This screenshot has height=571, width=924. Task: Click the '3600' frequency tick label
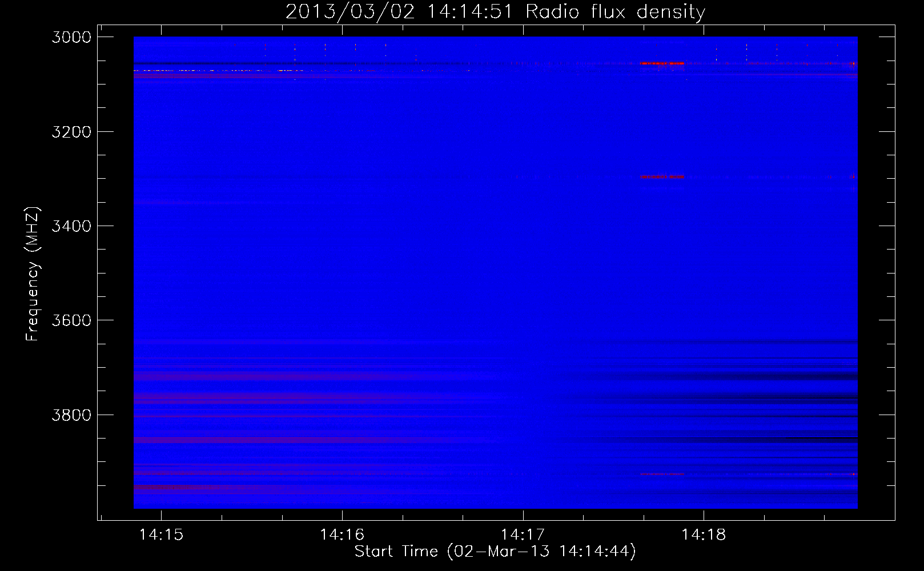(71, 320)
